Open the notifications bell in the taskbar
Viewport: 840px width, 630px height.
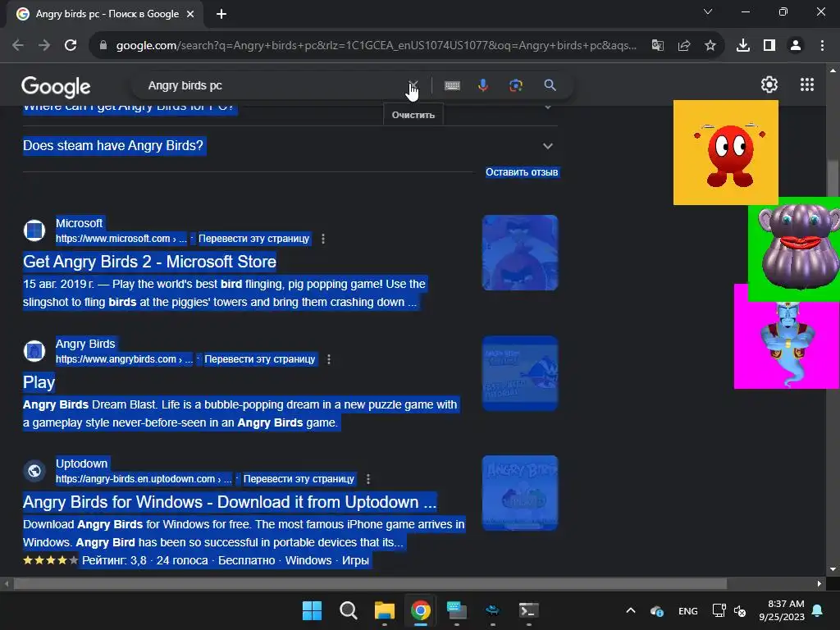pyautogui.click(x=818, y=610)
